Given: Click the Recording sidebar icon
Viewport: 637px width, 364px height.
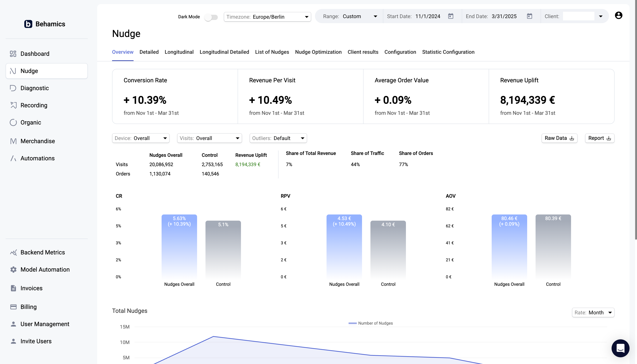Looking at the screenshot, I should (13, 105).
